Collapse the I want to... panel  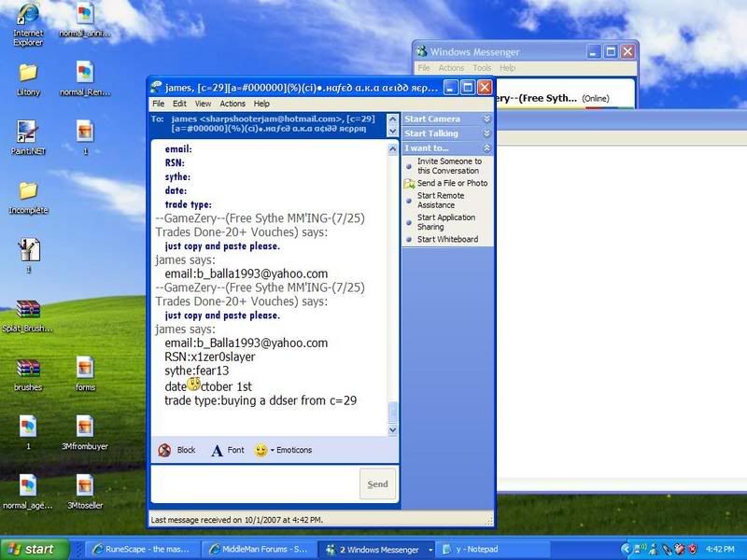[486, 148]
